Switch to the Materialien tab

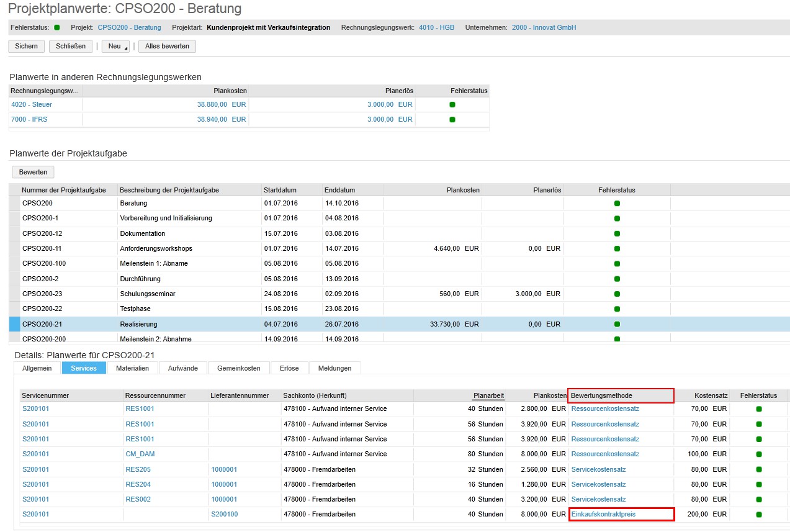point(133,368)
